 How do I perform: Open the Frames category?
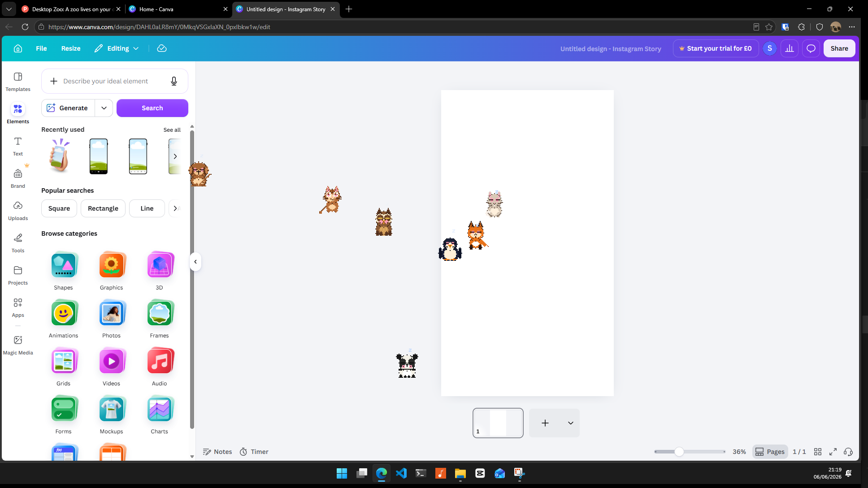tap(159, 320)
